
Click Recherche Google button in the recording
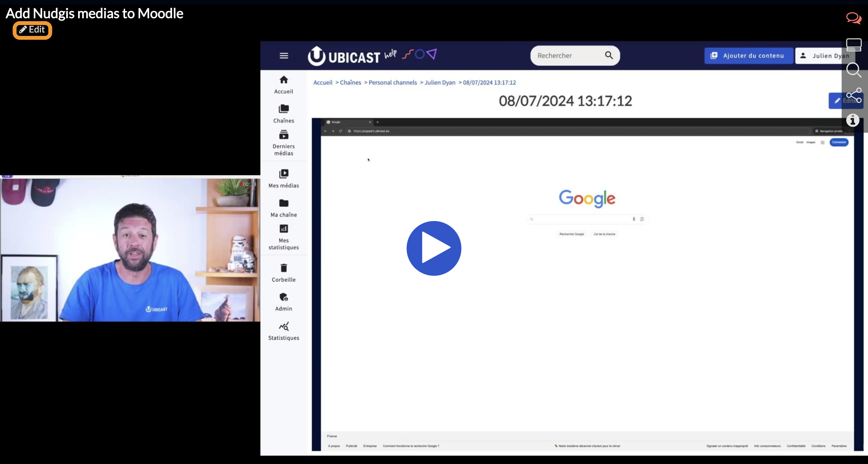pyautogui.click(x=571, y=234)
